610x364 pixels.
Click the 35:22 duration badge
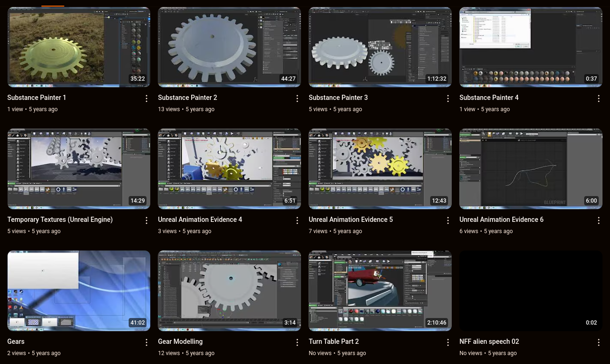point(138,79)
